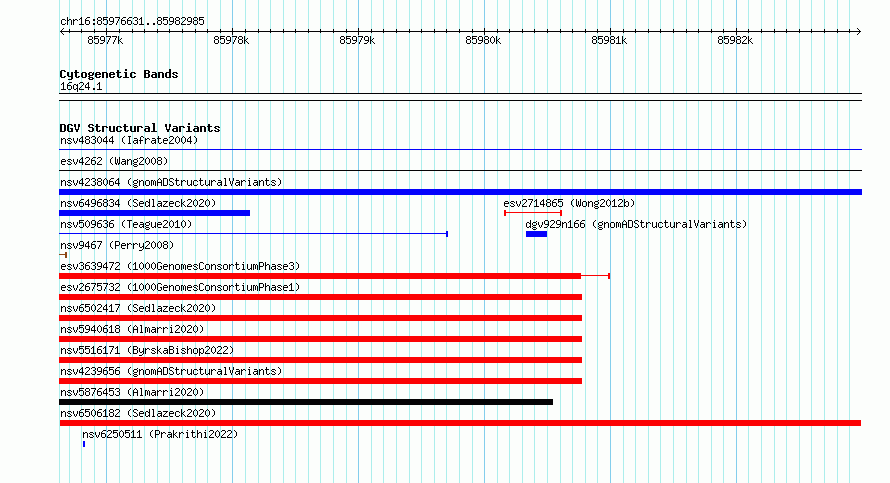Select the red esv2714865 bracketed glyph

point(533,213)
